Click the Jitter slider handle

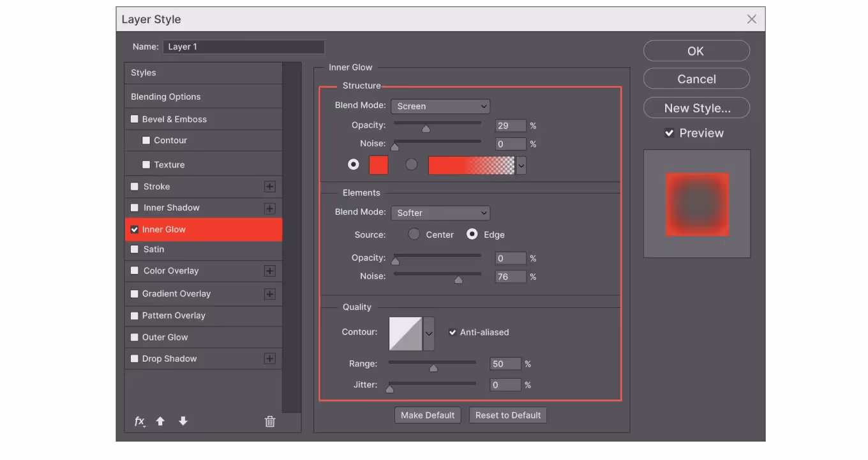pos(389,388)
